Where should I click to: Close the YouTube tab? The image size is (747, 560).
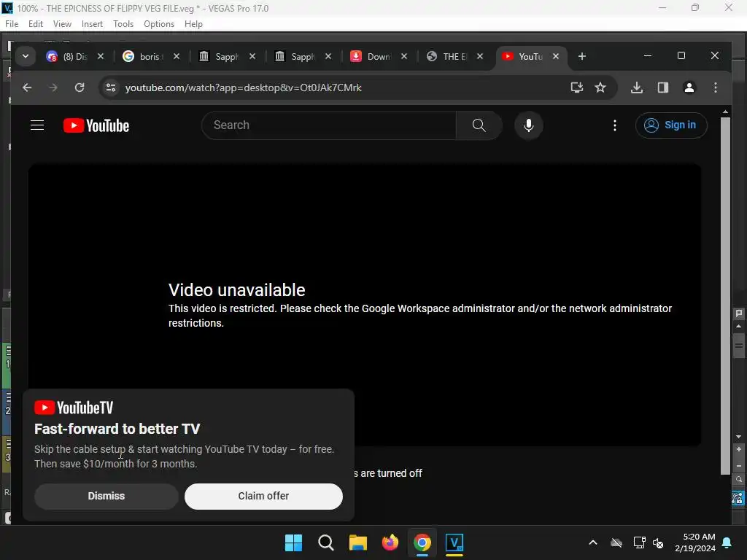point(555,56)
